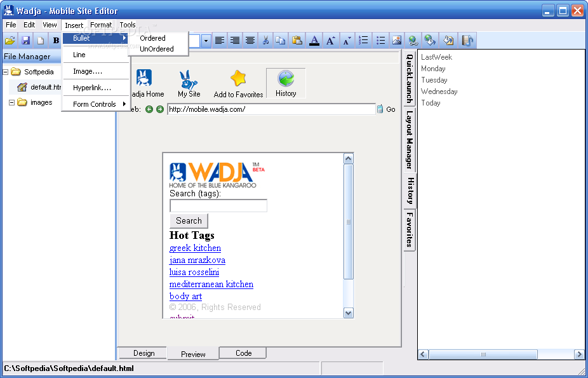Open the File menu
The image size is (588, 378).
point(11,25)
